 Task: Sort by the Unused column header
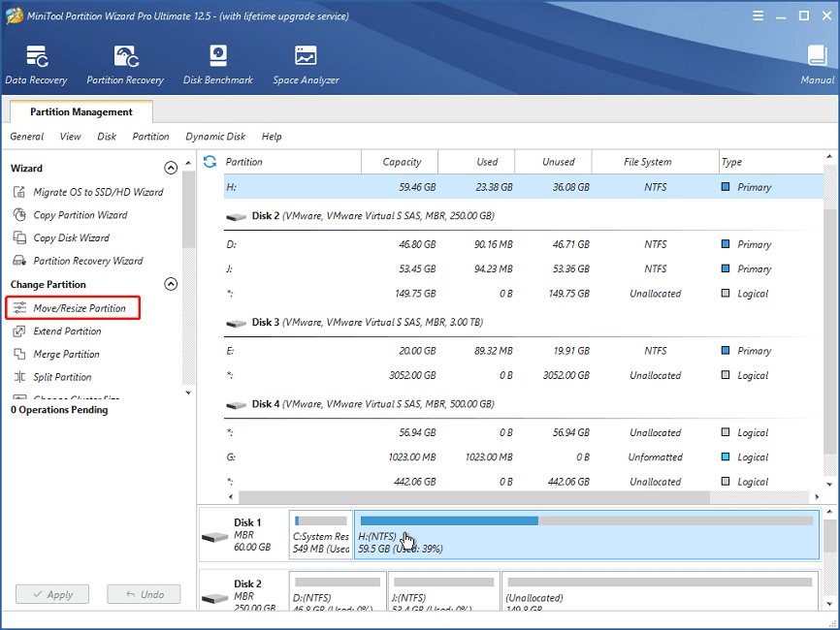tap(554, 162)
